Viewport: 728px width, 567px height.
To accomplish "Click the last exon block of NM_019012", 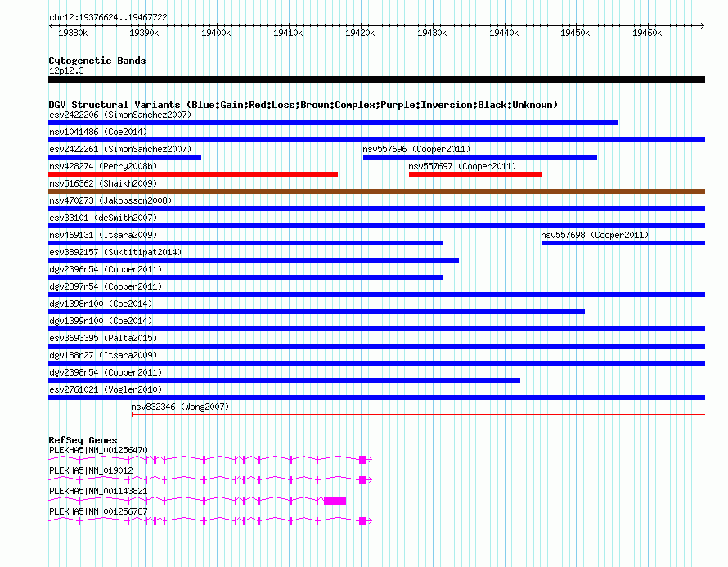I will pos(362,480).
